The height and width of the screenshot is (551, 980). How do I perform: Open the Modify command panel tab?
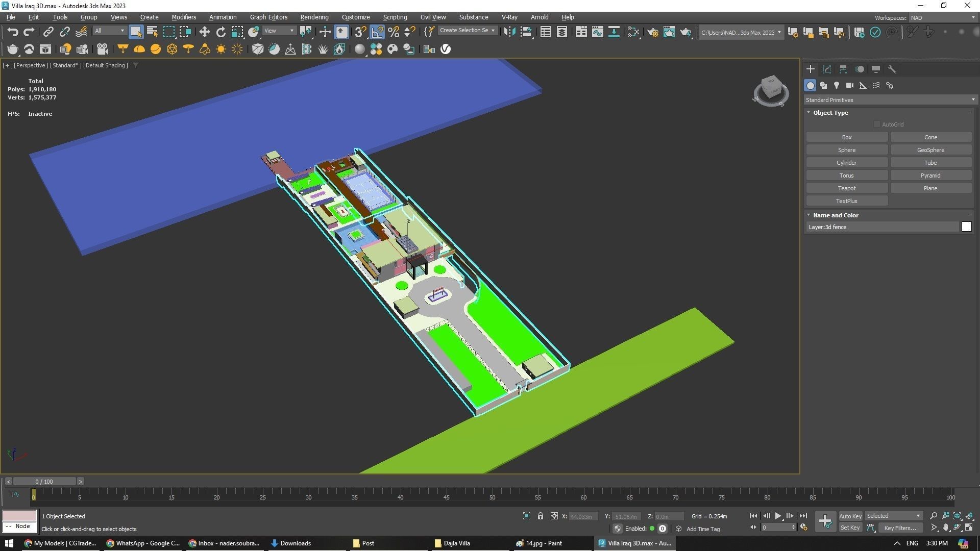pos(826,69)
